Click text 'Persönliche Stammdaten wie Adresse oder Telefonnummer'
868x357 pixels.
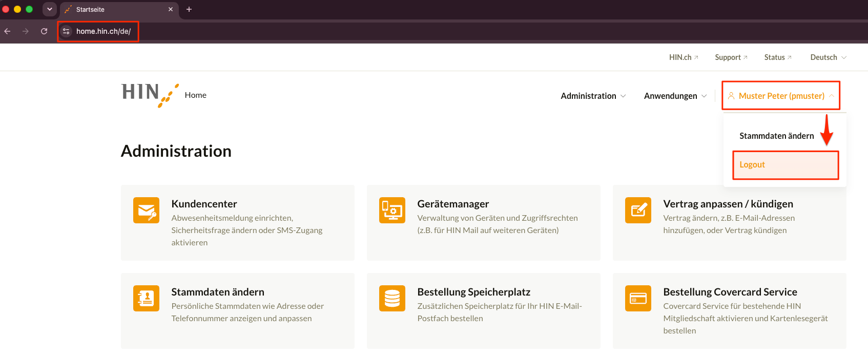point(247,312)
